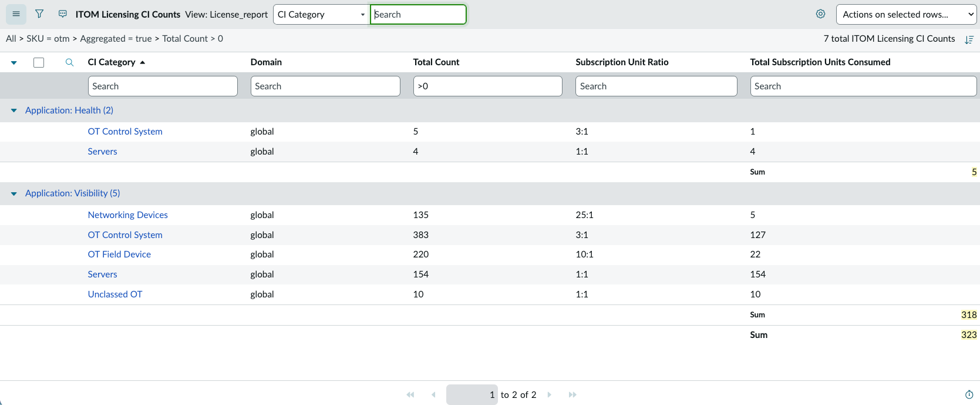Click the page number input field

click(472, 394)
